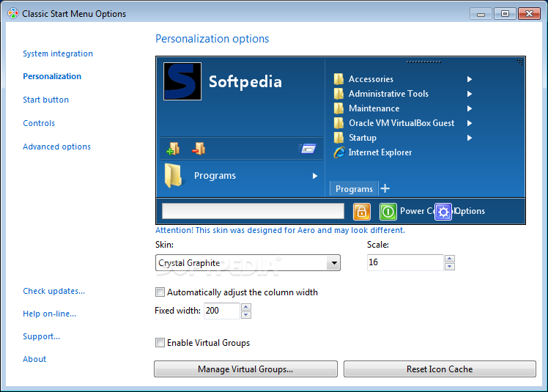Click the Softpedia user avatar picture
Image resolution: width=548 pixels, height=392 pixels.
click(182, 81)
